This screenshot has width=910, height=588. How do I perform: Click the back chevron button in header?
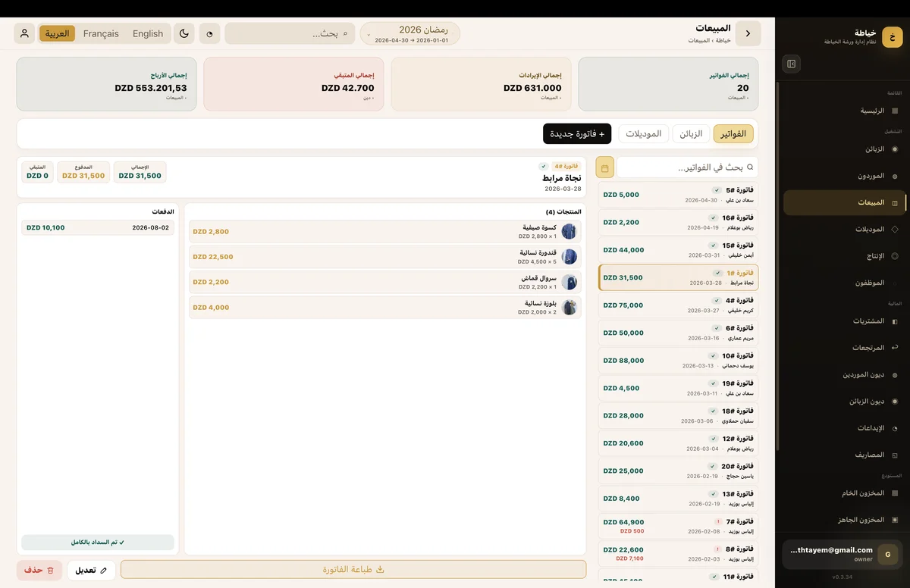tap(748, 33)
